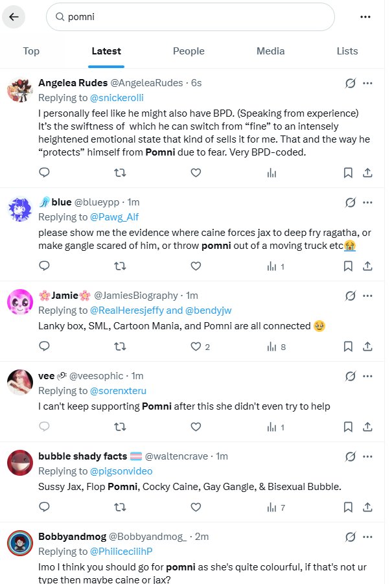View analytics on bubble shady facts' tweet
The width and height of the screenshot is (392, 584).
coord(273,508)
